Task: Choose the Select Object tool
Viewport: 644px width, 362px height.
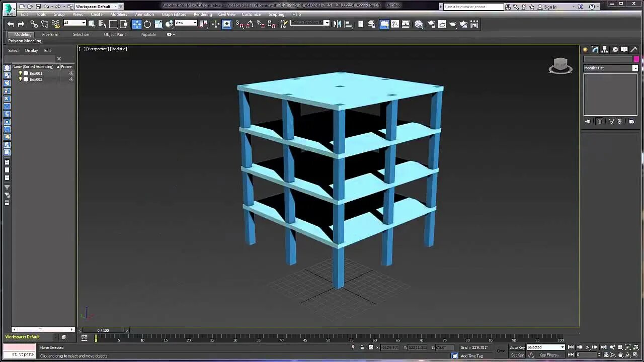Action: click(x=92, y=24)
